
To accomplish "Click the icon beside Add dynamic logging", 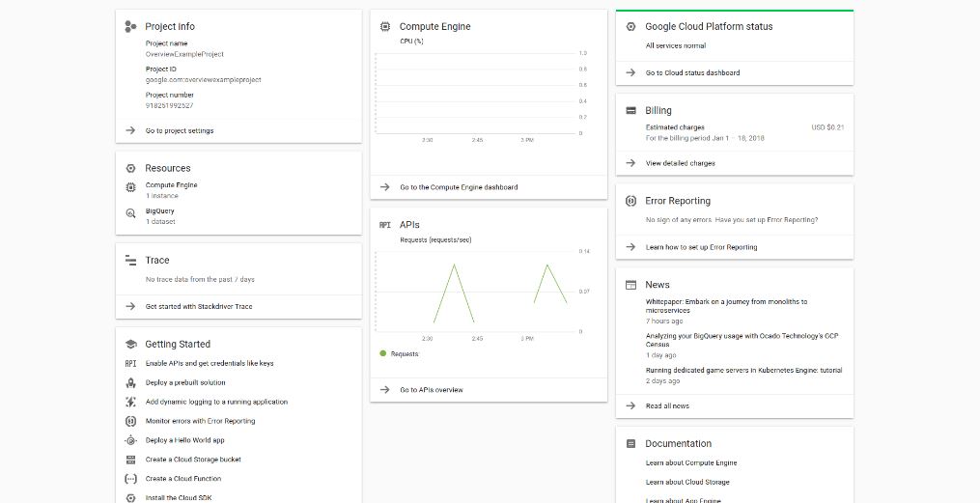I will tap(130, 402).
